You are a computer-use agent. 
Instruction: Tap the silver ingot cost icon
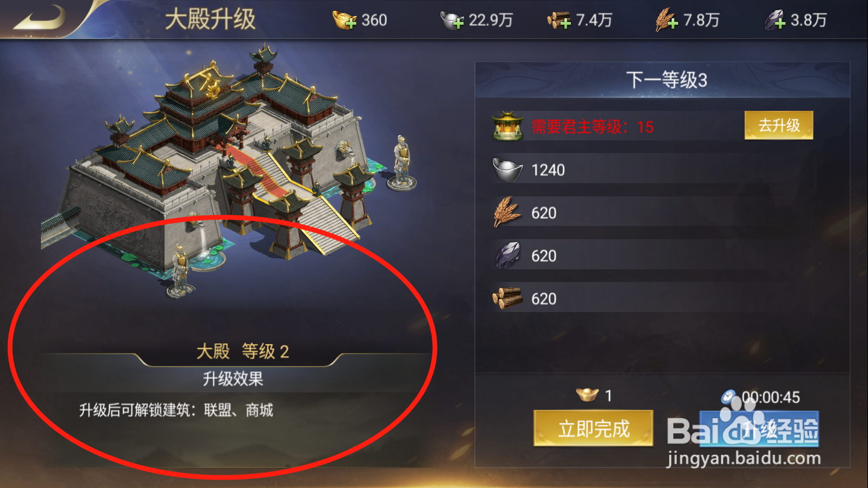507,169
